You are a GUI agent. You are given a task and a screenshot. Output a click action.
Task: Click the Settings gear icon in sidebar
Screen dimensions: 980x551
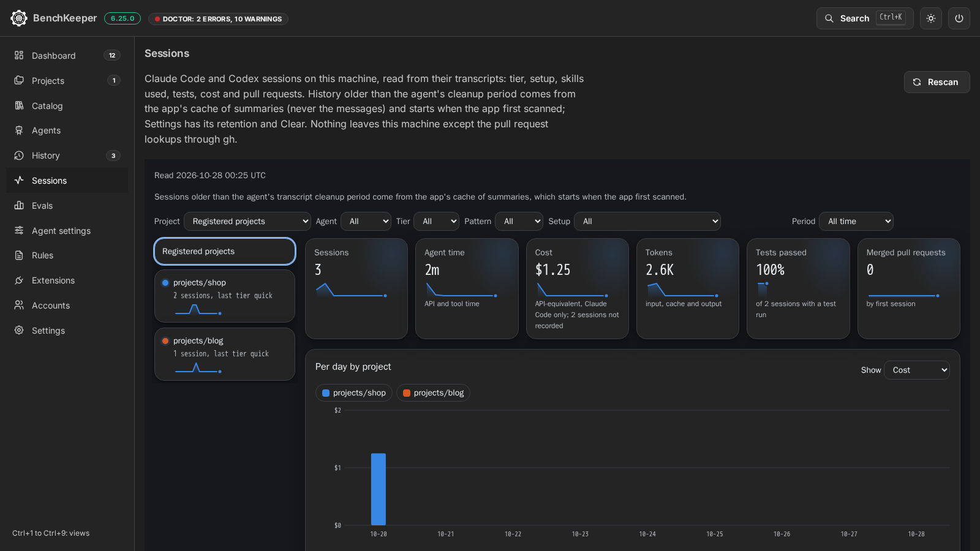pyautogui.click(x=19, y=330)
